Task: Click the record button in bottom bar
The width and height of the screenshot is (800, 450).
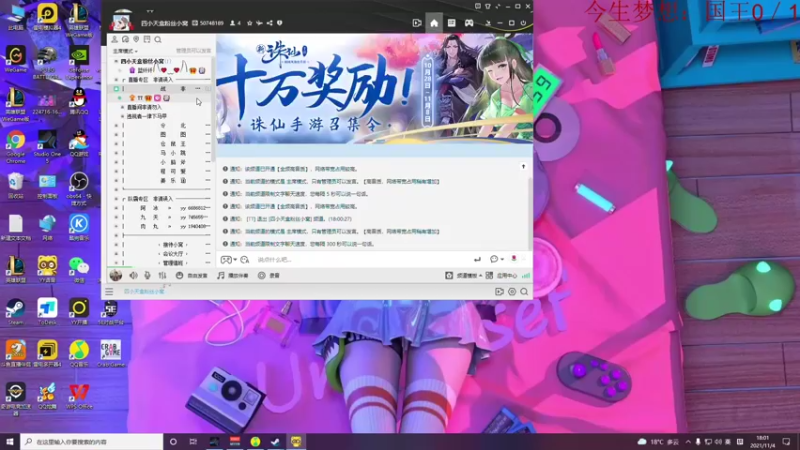Action: (x=269, y=276)
